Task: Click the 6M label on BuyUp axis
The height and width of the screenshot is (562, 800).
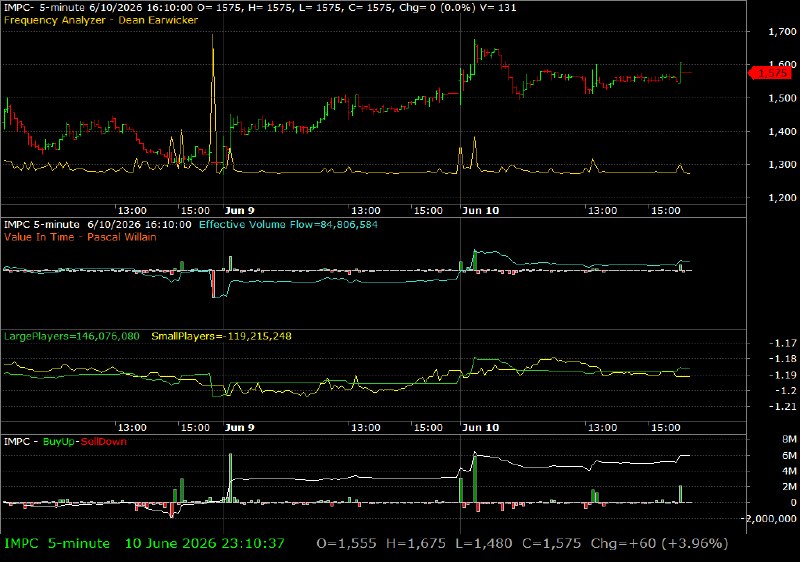Action: click(789, 455)
